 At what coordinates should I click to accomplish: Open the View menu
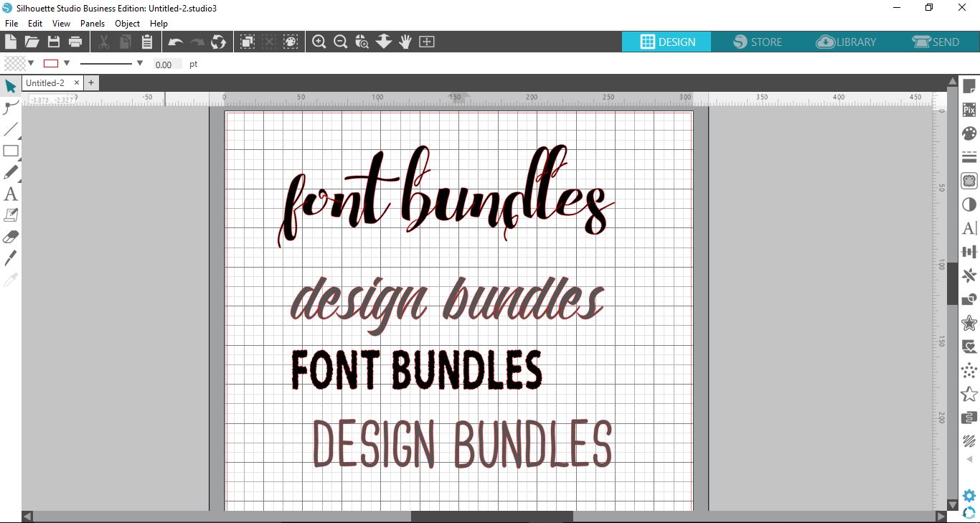pyautogui.click(x=62, y=24)
